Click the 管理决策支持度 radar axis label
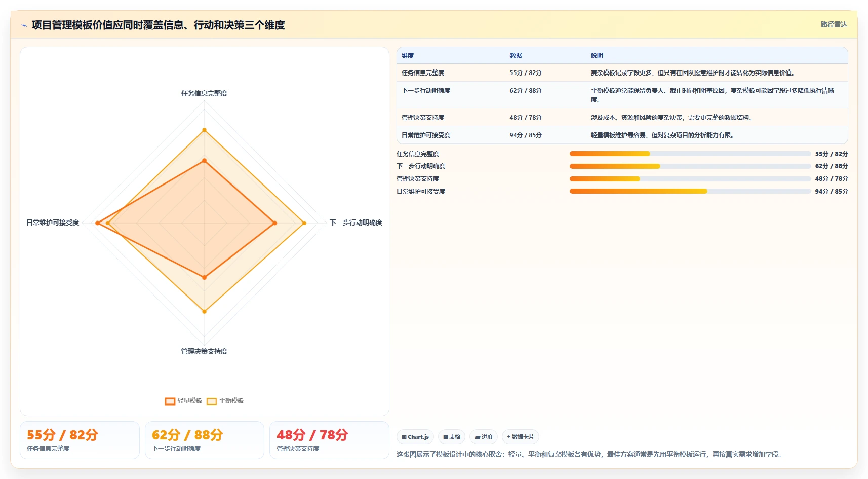This screenshot has width=868, height=479. click(205, 351)
